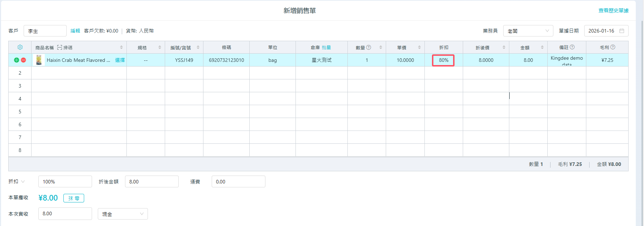Click help icon beside 備註 header
The height and width of the screenshot is (226, 644).
click(x=572, y=47)
